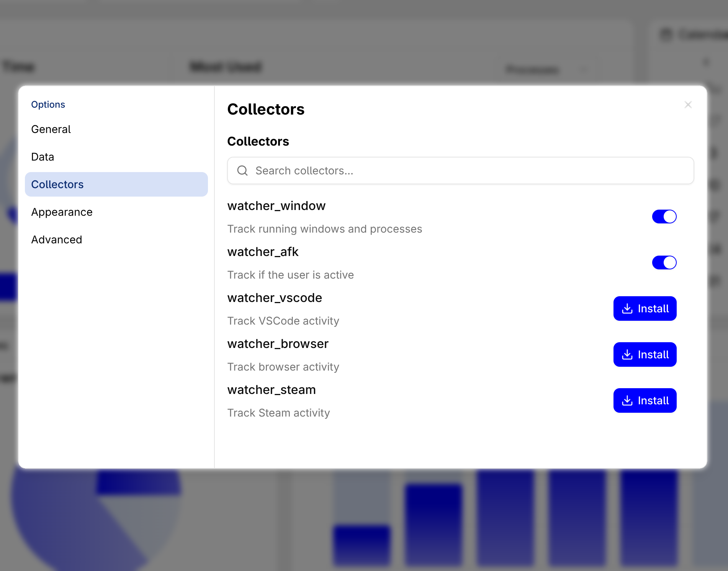Click the download icon for watcher_vscode

(627, 308)
